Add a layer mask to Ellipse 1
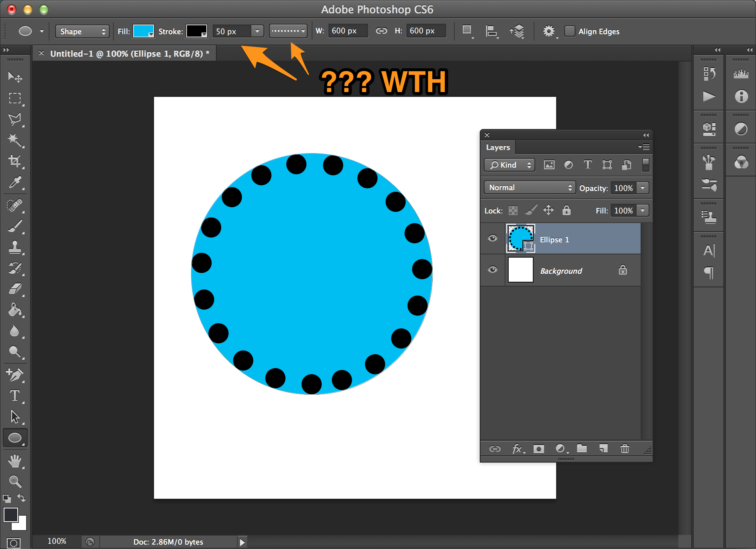756x549 pixels. tap(539, 449)
